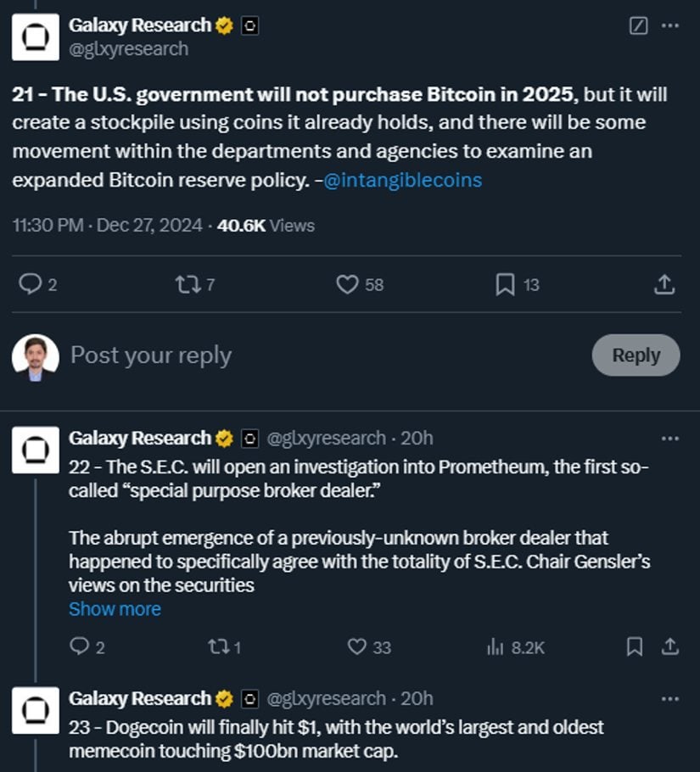Repost the main post with 7 reposts
This screenshot has height=772, width=700.
click(184, 285)
